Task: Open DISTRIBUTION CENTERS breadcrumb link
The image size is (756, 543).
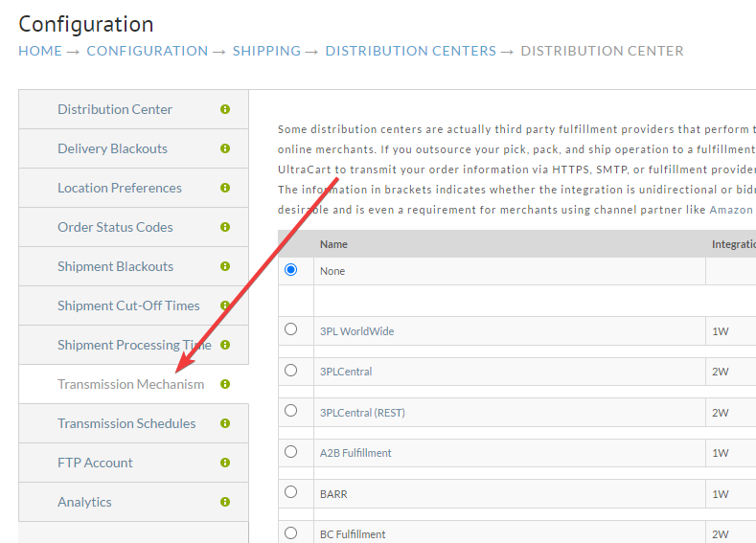Action: [x=411, y=51]
